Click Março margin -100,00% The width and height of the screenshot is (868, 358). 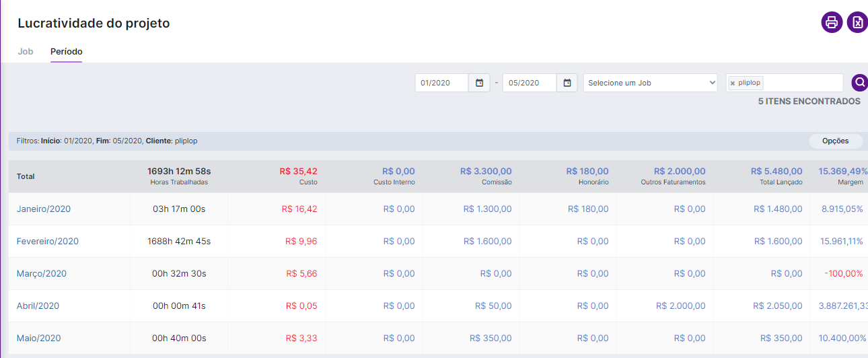[x=843, y=274]
